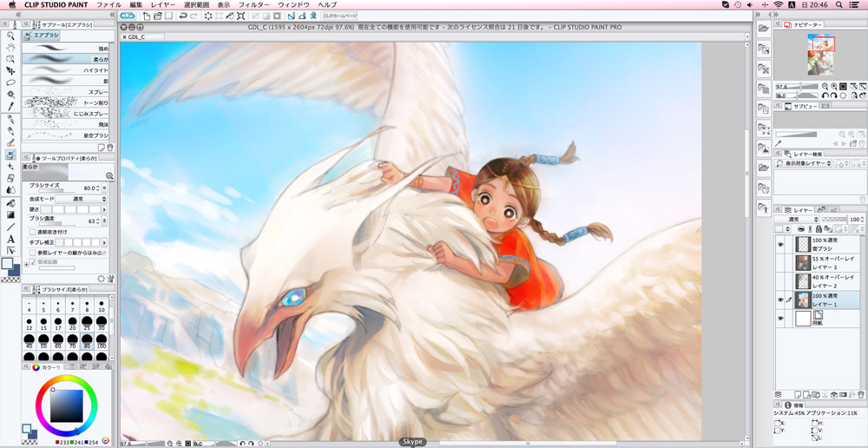Open layer blend mode 通常 dropdown
868x448 pixels.
[797, 220]
